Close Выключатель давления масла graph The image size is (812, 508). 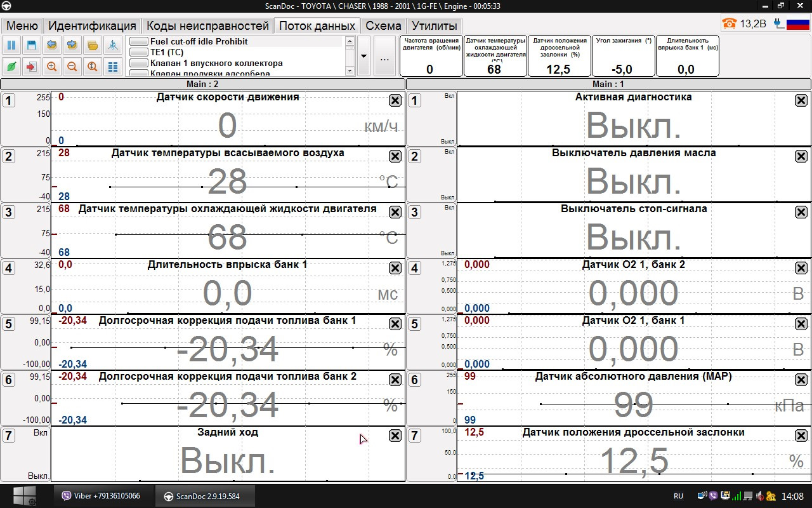[x=801, y=156]
